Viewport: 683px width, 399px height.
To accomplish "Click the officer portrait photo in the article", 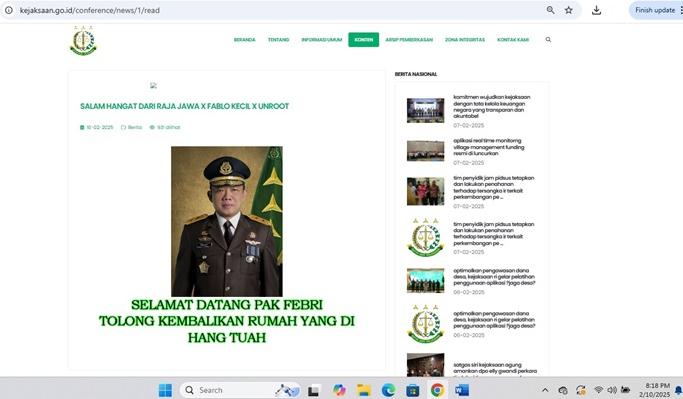I will 227,221.
